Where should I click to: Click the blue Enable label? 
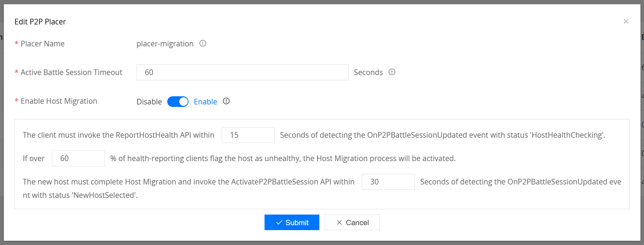click(x=205, y=102)
